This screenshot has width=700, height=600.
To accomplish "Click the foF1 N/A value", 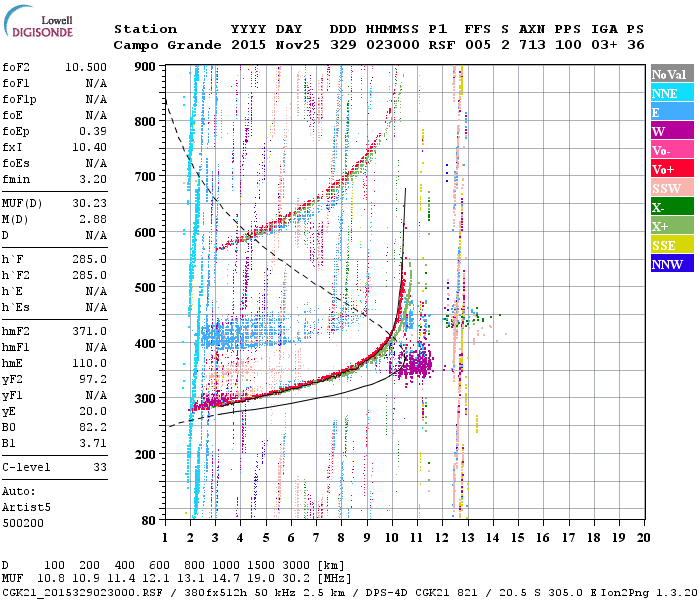I will (96, 83).
